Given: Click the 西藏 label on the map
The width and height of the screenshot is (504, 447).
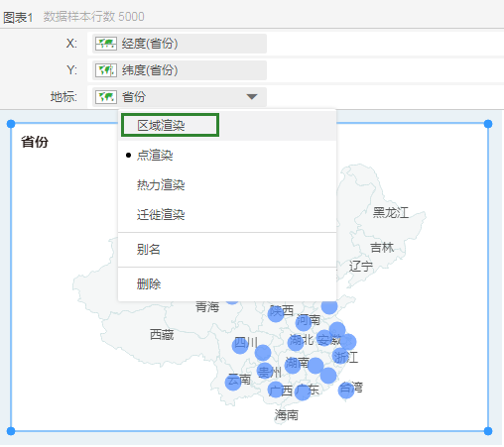Looking at the screenshot, I should click(x=162, y=335).
